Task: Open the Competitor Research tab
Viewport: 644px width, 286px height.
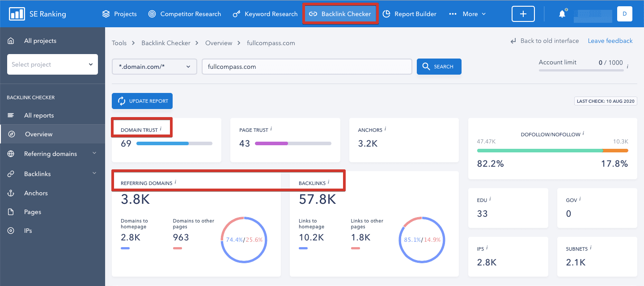Action: [x=184, y=14]
